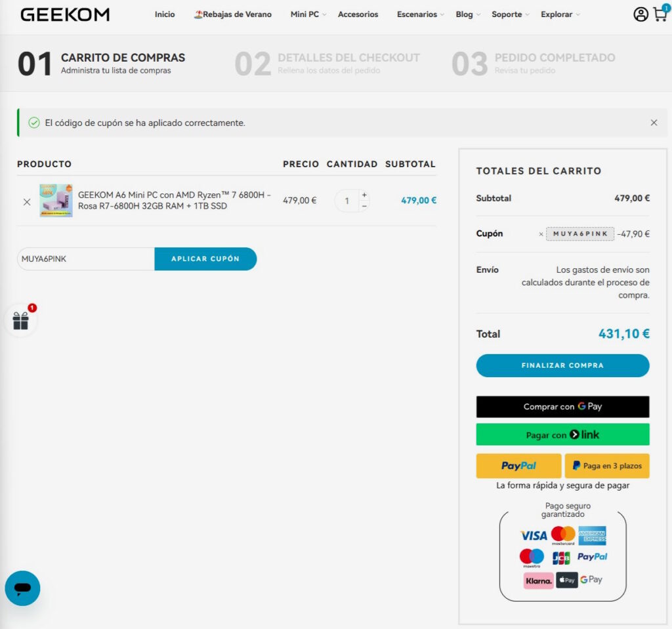Expand the Mini PC dropdown menu

click(308, 14)
